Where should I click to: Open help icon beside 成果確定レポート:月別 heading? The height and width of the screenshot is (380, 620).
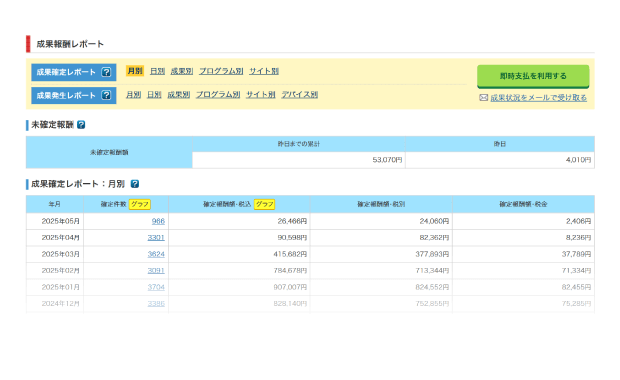click(x=135, y=184)
